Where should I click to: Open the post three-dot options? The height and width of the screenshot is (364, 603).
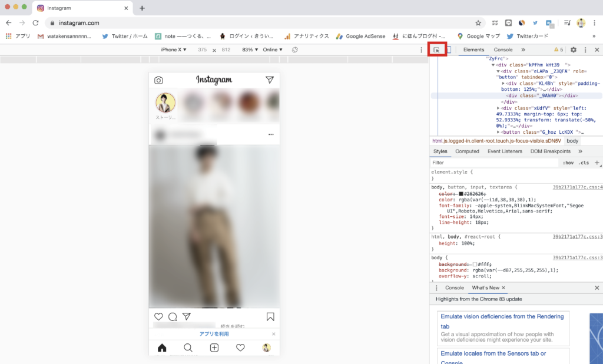(271, 135)
